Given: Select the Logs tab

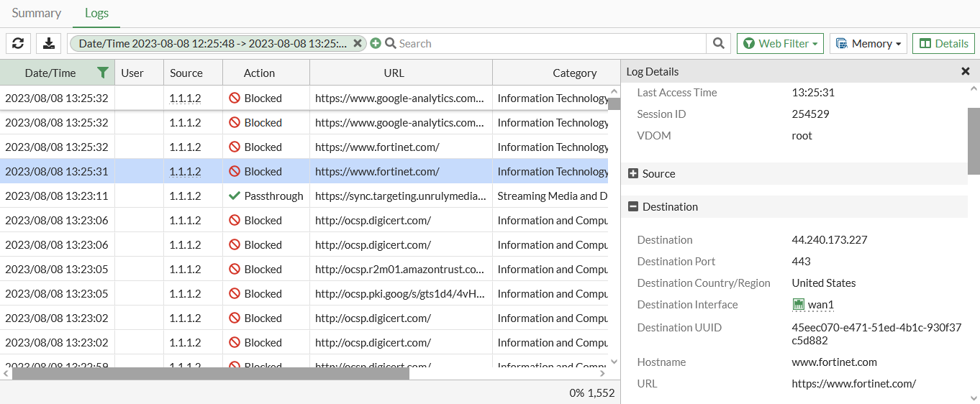Looking at the screenshot, I should [96, 13].
